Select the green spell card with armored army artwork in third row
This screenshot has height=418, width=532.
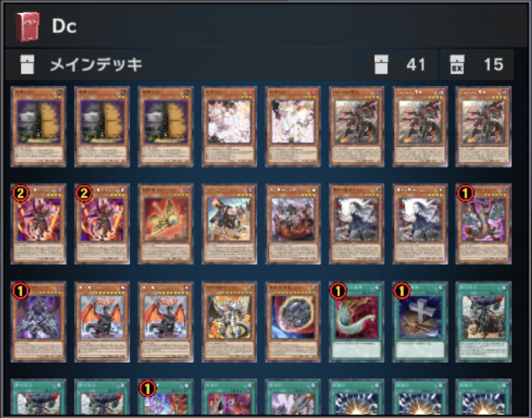[483, 322]
